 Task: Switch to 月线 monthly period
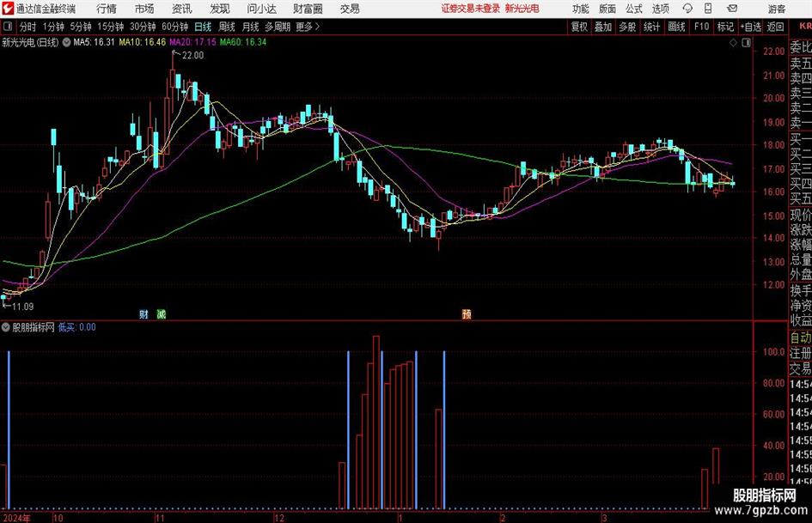tap(250, 27)
